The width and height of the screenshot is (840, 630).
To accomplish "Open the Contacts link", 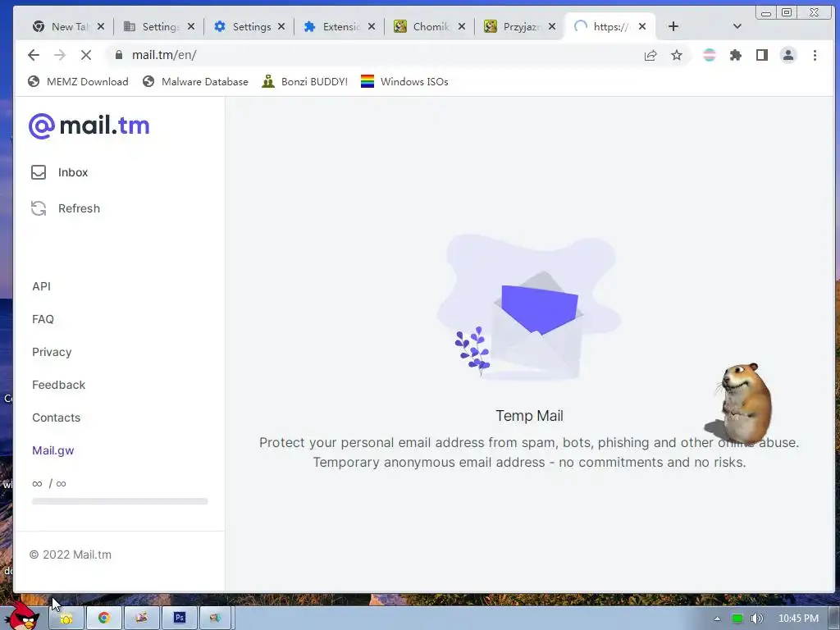I will tap(57, 418).
